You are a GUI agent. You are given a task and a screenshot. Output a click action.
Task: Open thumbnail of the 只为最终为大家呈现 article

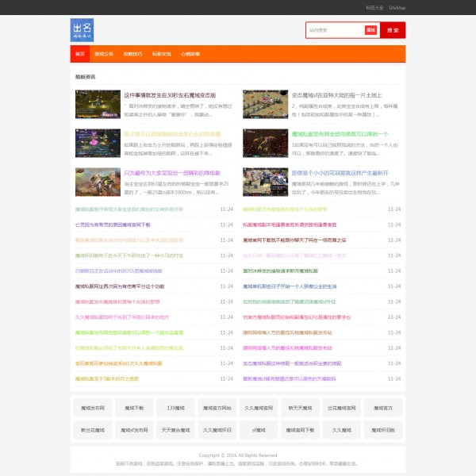point(98,182)
